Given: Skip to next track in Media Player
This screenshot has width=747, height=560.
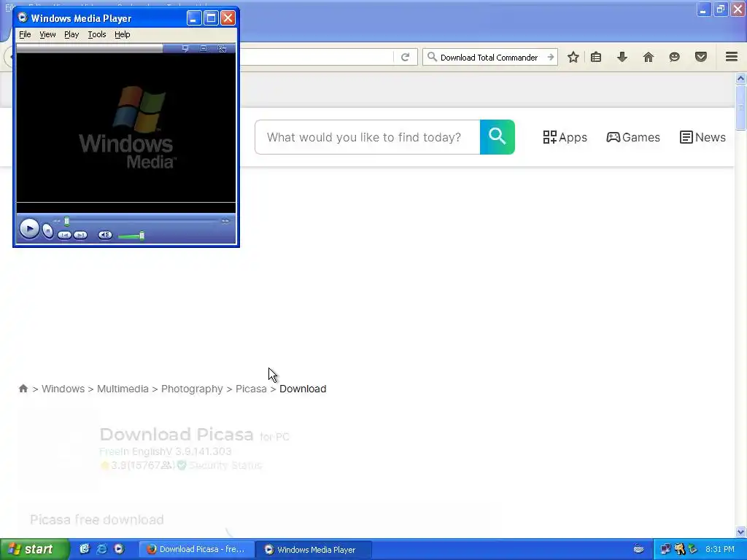Looking at the screenshot, I should (x=80, y=236).
